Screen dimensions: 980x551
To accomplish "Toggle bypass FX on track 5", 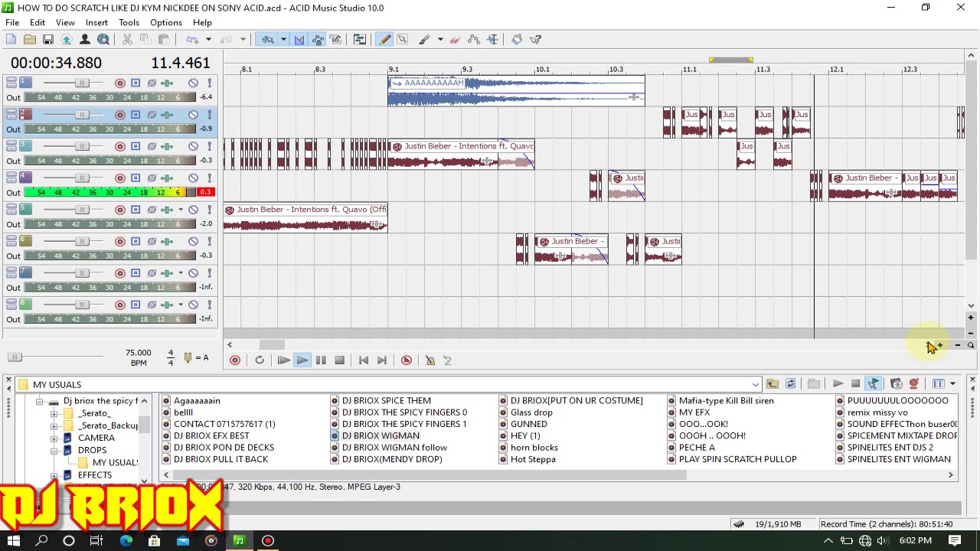I will click(x=152, y=210).
